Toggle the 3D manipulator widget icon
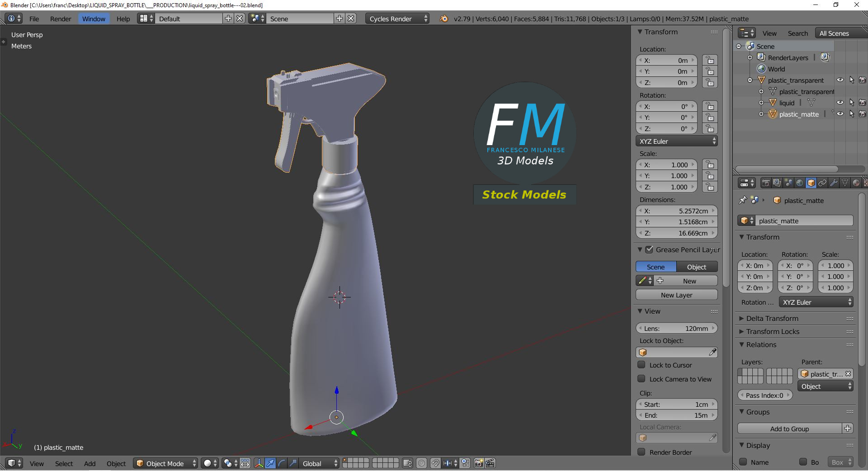The image size is (868, 471). [259, 463]
